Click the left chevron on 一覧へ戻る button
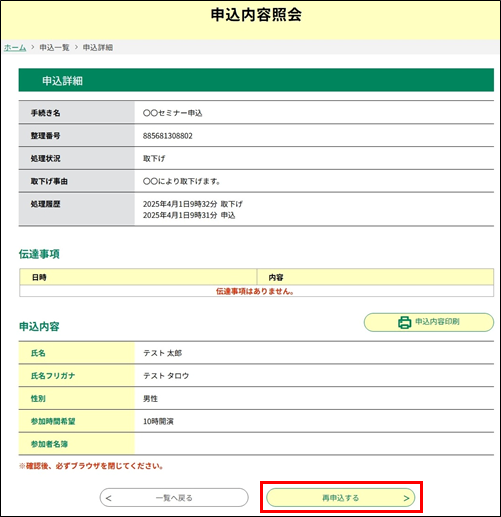 pyautogui.click(x=108, y=498)
